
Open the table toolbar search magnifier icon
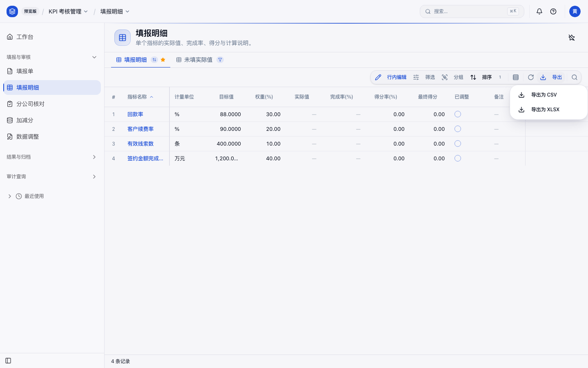click(x=575, y=77)
